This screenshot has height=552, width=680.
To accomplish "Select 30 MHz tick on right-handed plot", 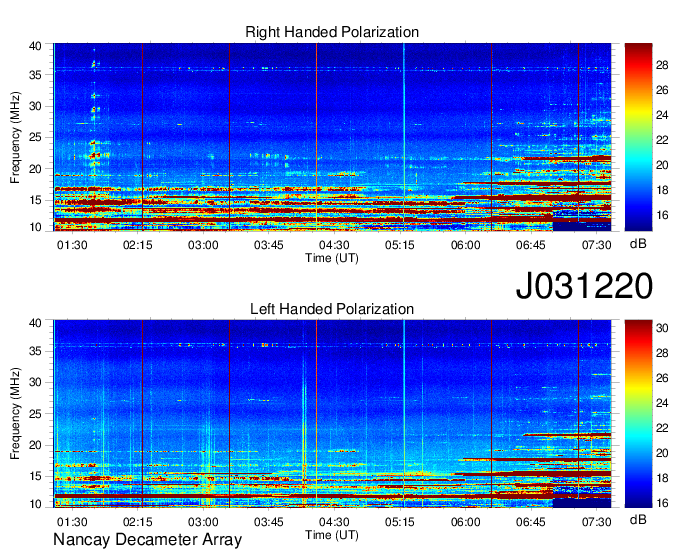I will coord(35,106).
